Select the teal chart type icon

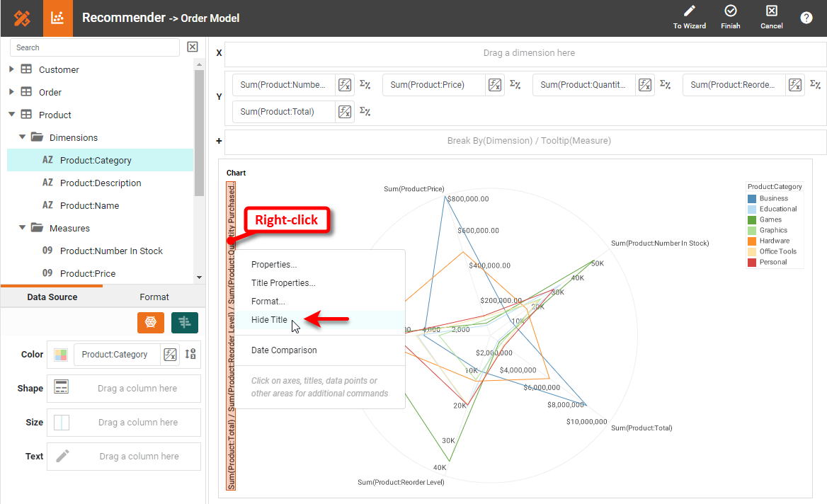[184, 323]
